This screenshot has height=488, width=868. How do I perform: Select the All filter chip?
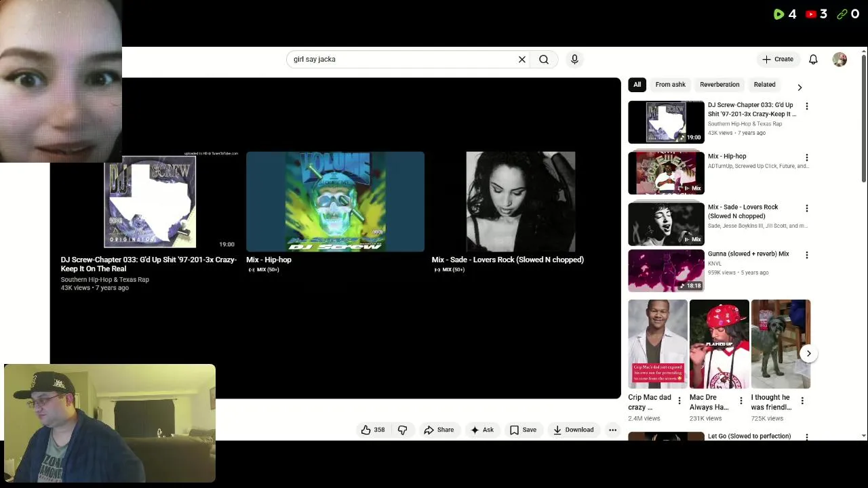pyautogui.click(x=637, y=85)
